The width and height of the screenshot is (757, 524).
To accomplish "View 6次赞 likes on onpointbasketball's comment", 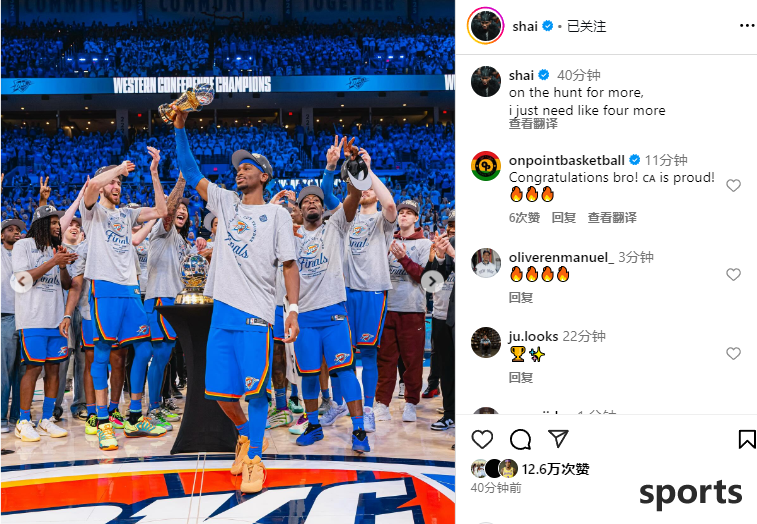I will (x=524, y=218).
